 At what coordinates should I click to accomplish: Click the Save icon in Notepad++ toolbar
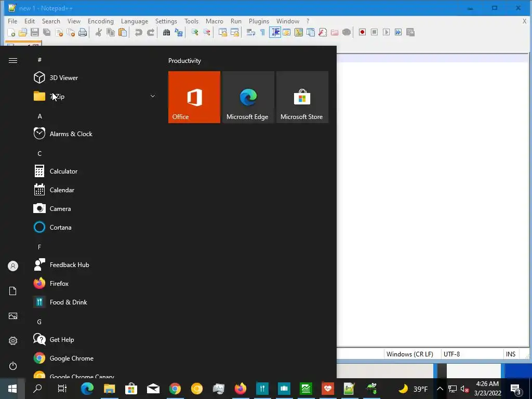(35, 32)
